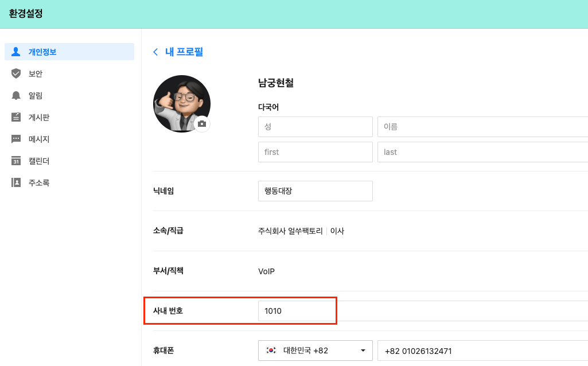Click the 개인정보 person icon

(x=15, y=52)
